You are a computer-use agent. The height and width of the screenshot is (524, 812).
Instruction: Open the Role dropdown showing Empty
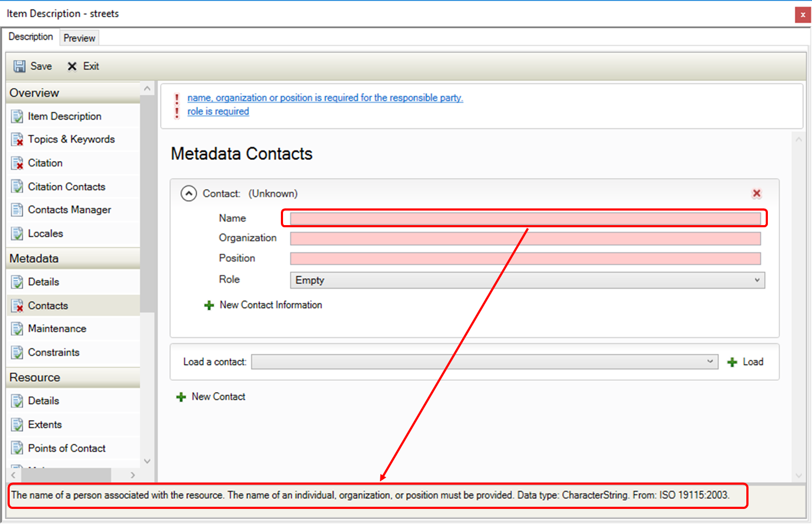click(527, 280)
